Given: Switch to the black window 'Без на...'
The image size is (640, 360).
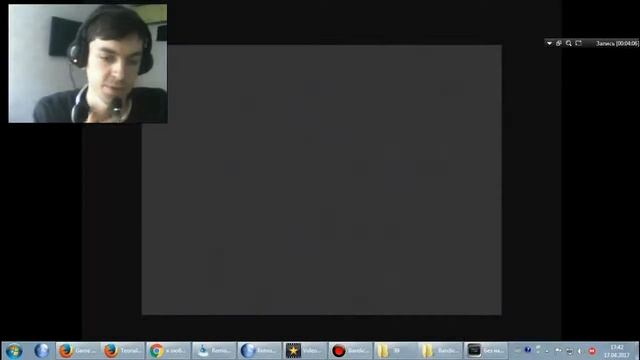Looking at the screenshot, I should coord(486,351).
